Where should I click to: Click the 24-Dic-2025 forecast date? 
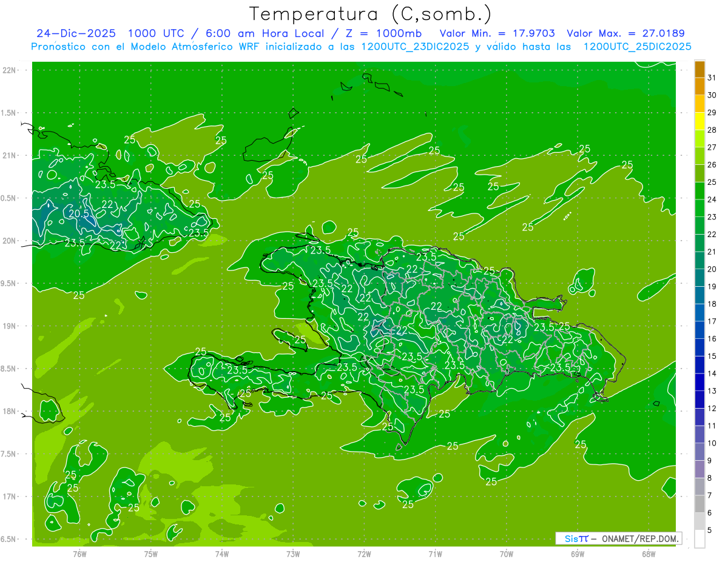point(72,33)
